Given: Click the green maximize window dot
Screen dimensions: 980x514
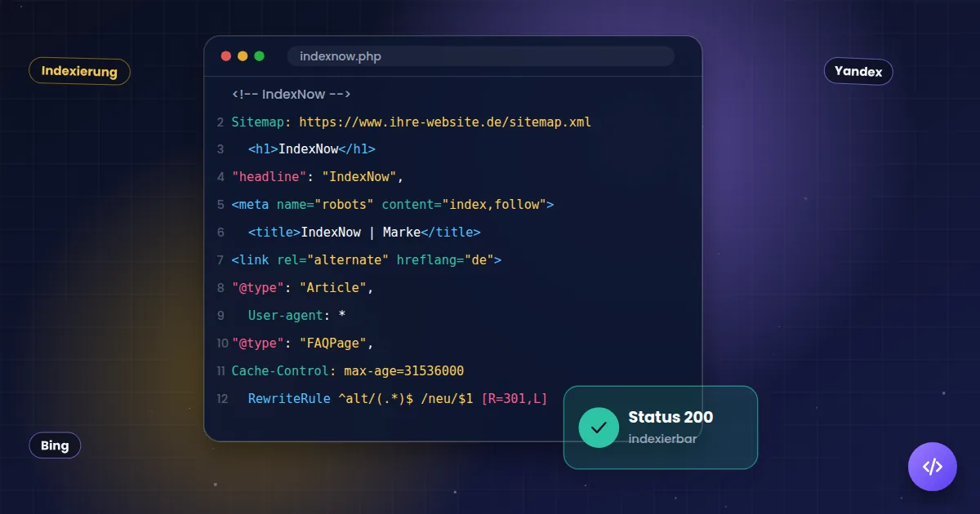Looking at the screenshot, I should click(260, 56).
